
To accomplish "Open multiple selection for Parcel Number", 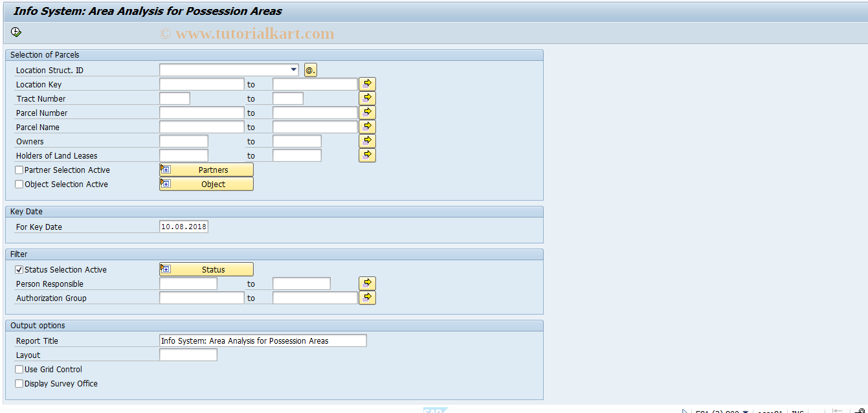I will point(368,113).
